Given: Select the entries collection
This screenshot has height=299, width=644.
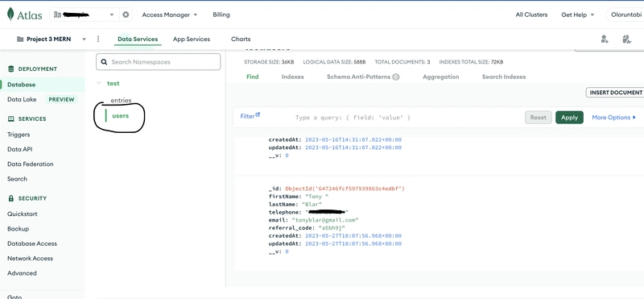Looking at the screenshot, I should click(121, 101).
